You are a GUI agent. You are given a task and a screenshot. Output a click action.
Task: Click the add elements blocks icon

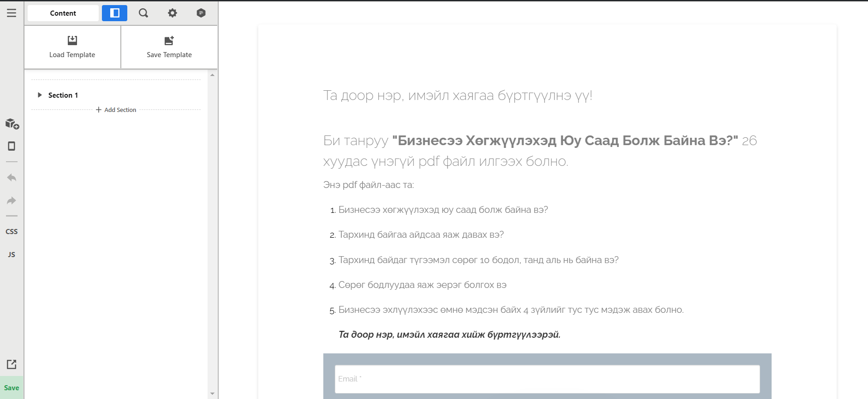click(x=12, y=123)
